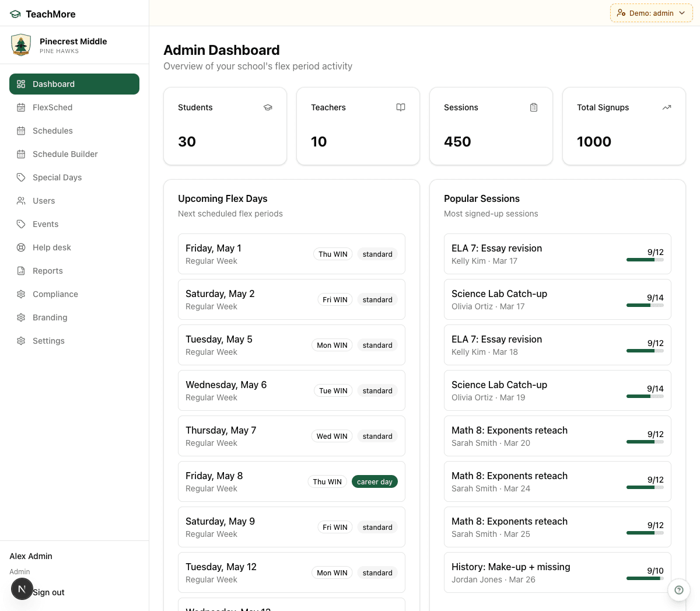Click the book icon on Teachers card
The image size is (700, 611).
pyautogui.click(x=401, y=107)
